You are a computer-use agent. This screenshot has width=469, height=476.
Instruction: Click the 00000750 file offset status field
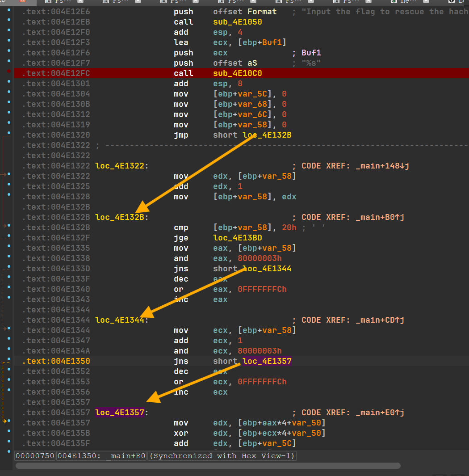click(x=35, y=456)
